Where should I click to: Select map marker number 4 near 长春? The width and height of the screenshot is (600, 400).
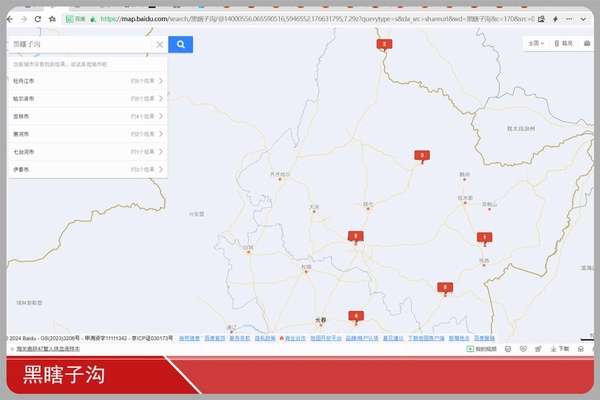355,316
